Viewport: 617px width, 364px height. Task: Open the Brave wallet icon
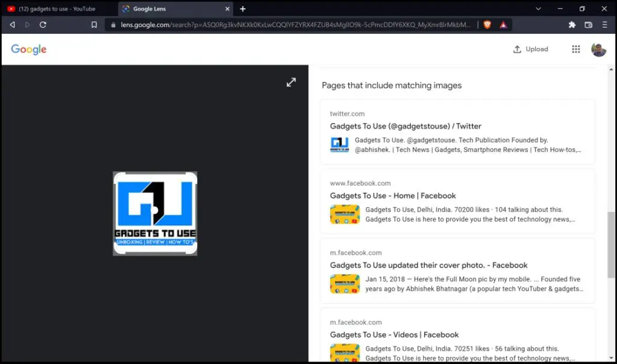[x=588, y=25]
